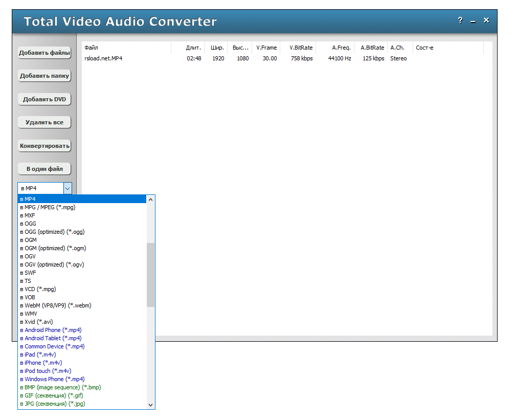Click the В один файл button
The image size is (517, 420).
[44, 169]
